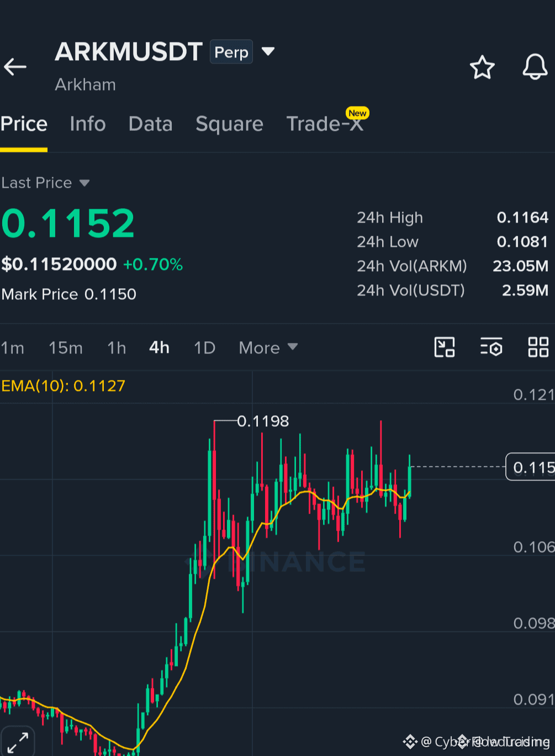The height and width of the screenshot is (756, 555).
Task: Select the 15m timeframe
Action: tap(66, 348)
